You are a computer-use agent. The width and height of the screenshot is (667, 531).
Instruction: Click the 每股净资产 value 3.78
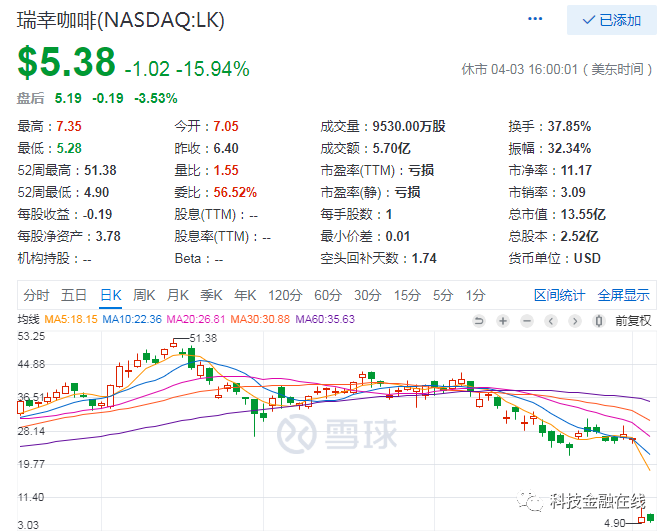(108, 237)
